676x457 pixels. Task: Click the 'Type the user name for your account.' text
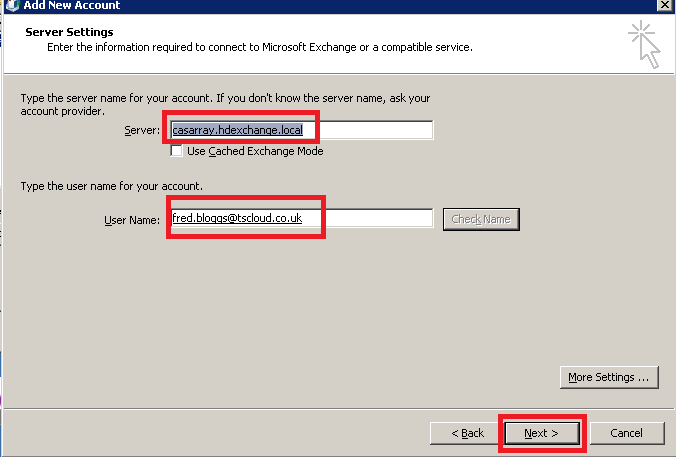click(x=112, y=186)
